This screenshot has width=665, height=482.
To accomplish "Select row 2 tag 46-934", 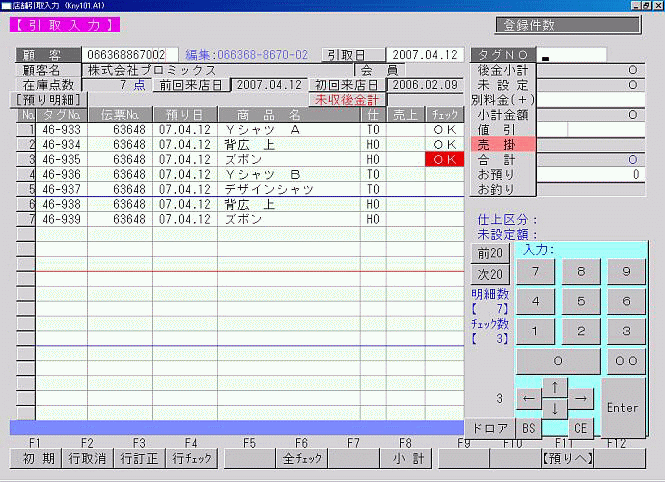I will pos(61,145).
